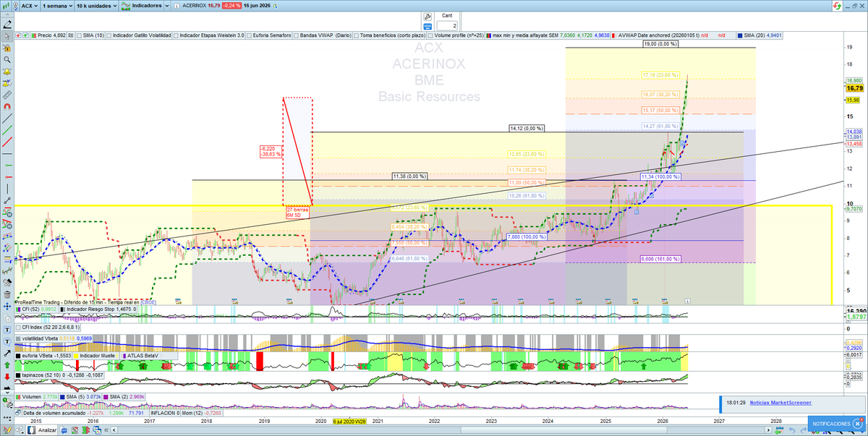Screen dimensions: 868x436
Task: Click max min y media alfayate color swatch
Action: pyautogui.click(x=489, y=35)
